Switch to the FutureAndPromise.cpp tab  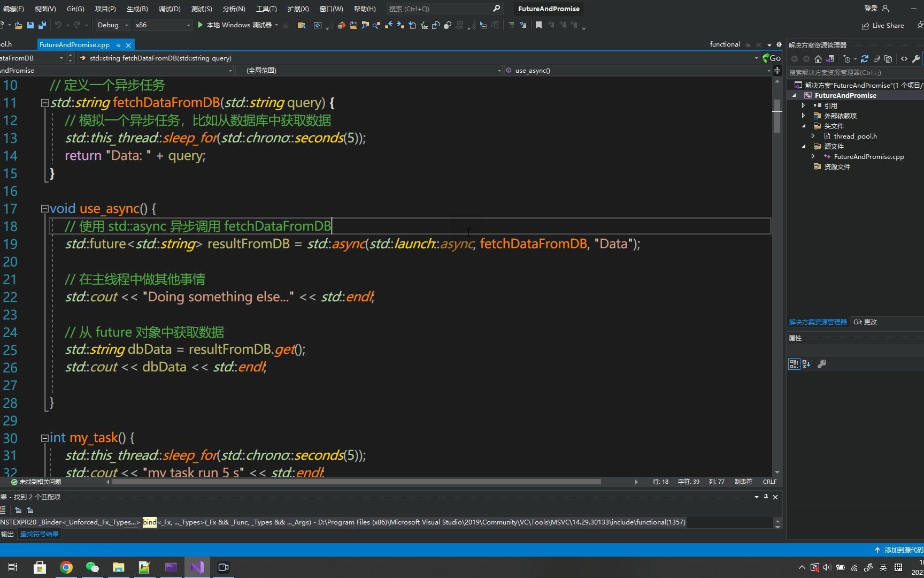[74, 45]
